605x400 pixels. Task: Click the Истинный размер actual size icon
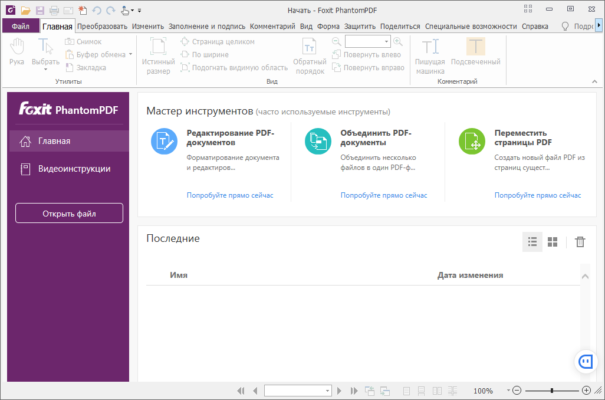click(158, 56)
